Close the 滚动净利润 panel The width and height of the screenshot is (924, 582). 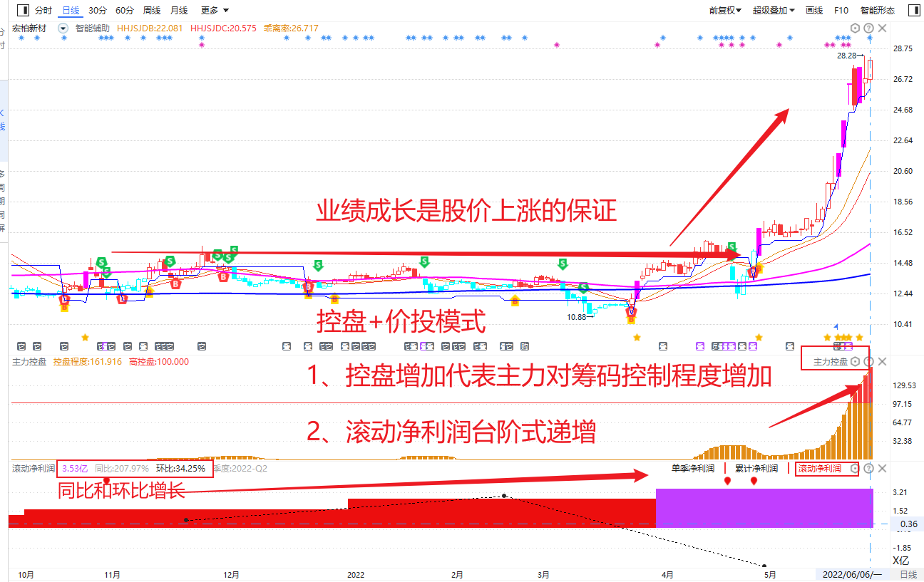click(882, 469)
